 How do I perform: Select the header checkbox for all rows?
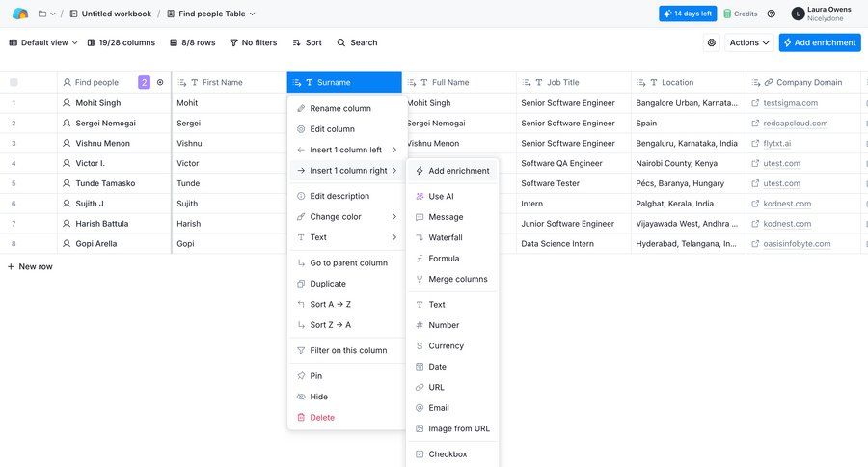[14, 82]
